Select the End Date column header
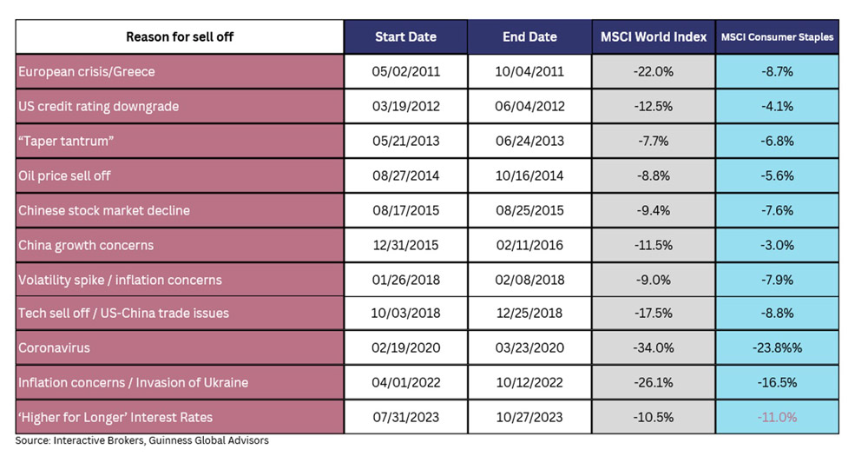 point(529,37)
